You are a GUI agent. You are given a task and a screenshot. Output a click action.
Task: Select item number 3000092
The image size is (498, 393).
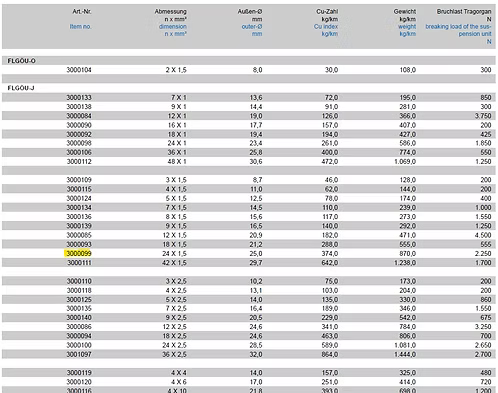pos(79,134)
